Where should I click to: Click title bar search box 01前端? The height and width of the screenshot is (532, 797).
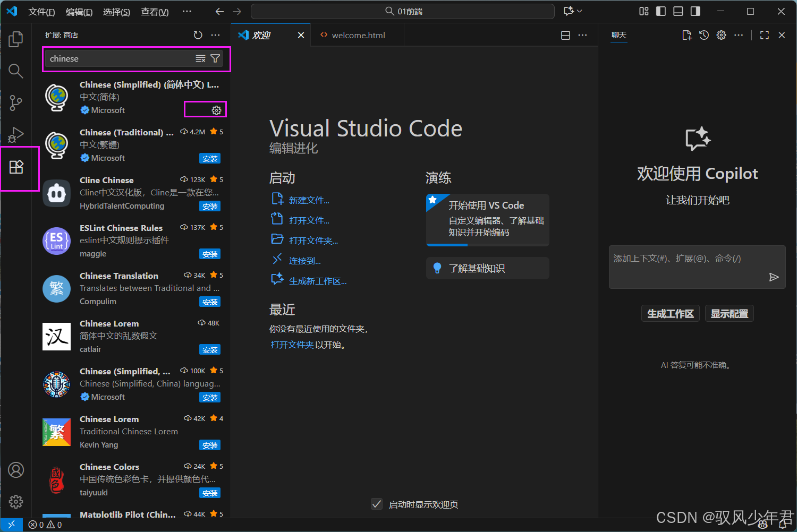403,11
